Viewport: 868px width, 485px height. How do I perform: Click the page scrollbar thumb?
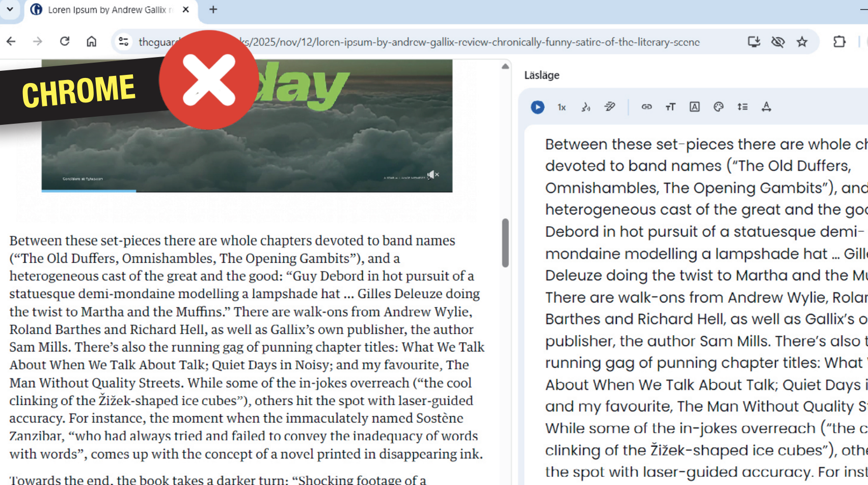(x=505, y=243)
